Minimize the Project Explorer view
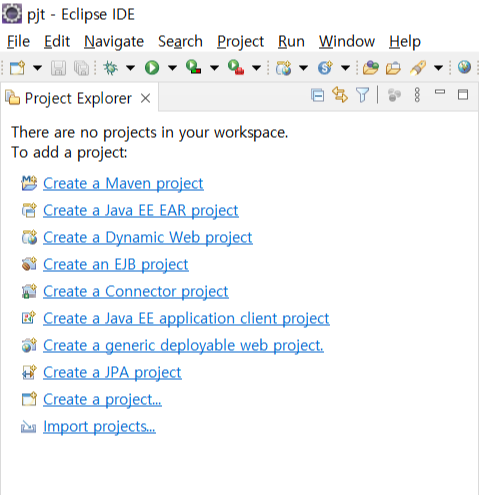 click(440, 92)
